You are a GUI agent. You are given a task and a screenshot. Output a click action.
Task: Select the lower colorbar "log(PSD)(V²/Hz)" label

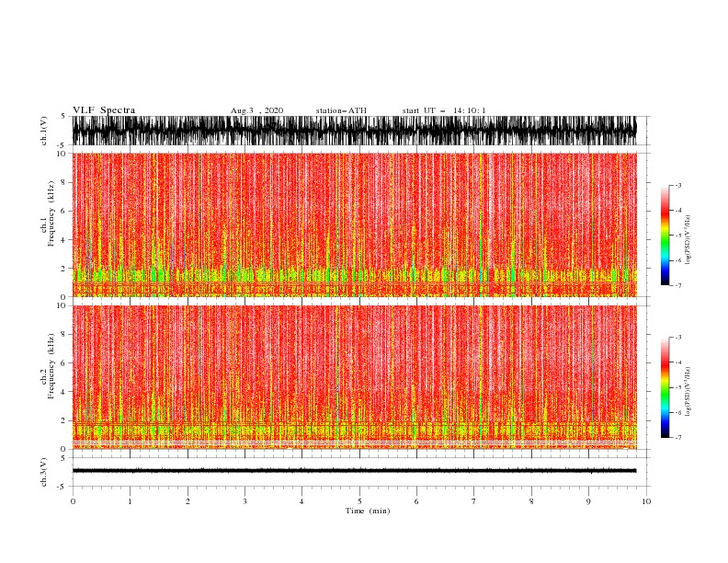click(688, 391)
